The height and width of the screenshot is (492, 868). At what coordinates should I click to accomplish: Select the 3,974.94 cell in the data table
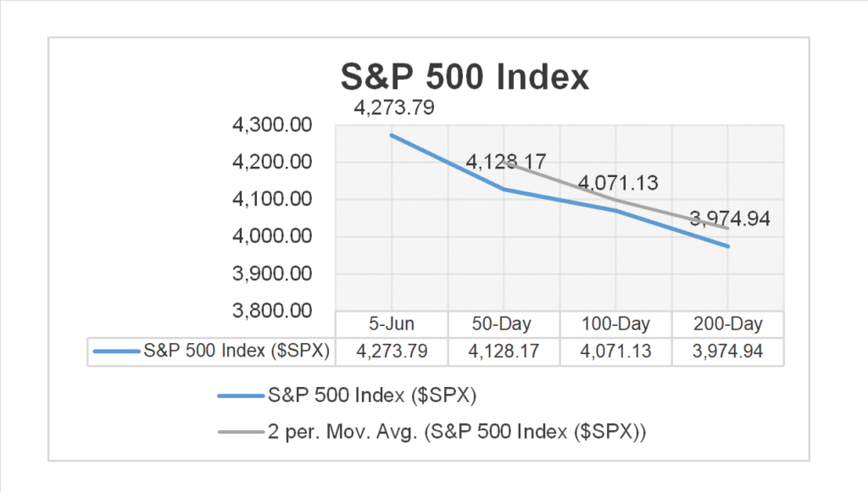727,351
